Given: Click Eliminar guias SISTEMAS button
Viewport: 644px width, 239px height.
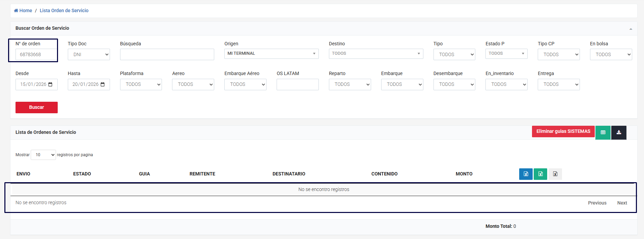Looking at the screenshot, I should 563,132.
